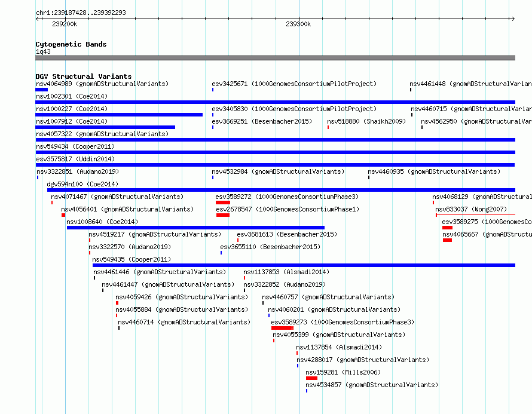The height and width of the screenshot is (414, 532).
Task: Open variant nsv4060201 label
Action: coord(334,309)
